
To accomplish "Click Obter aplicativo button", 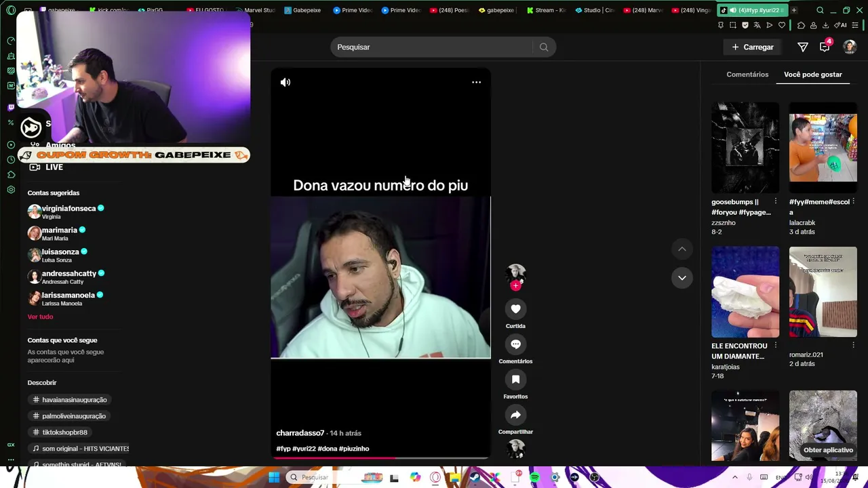I will [x=828, y=450].
